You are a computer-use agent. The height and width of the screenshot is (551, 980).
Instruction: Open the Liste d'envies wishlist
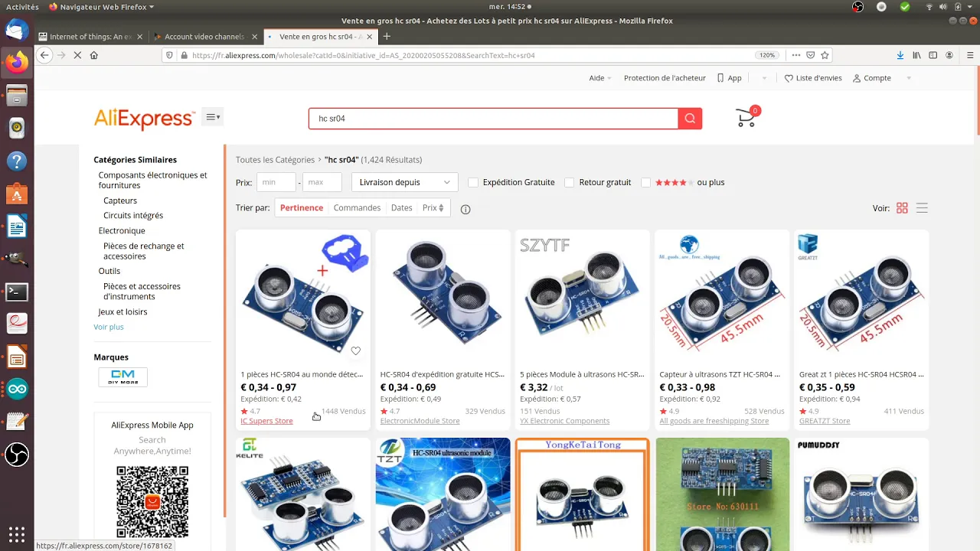click(813, 78)
